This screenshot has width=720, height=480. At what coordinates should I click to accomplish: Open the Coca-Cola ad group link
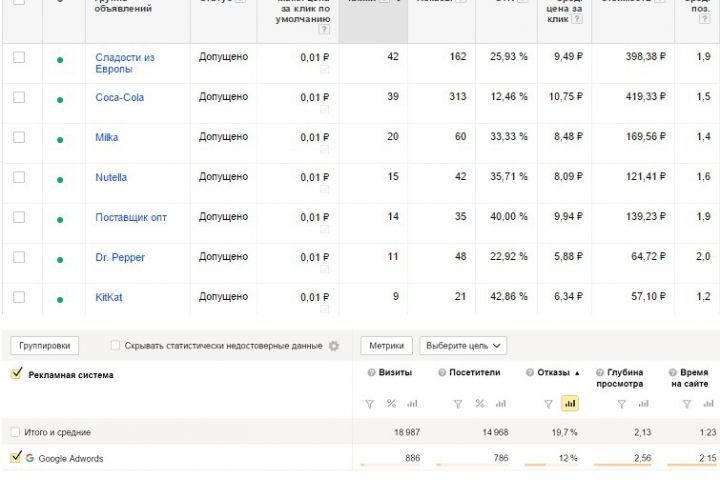tap(119, 97)
